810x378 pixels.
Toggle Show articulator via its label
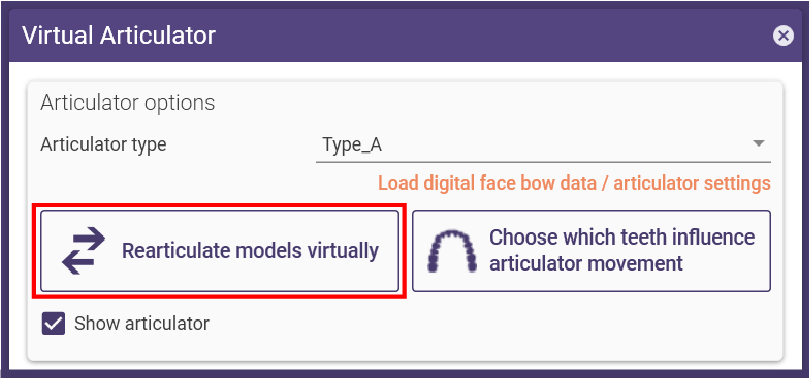coord(142,323)
